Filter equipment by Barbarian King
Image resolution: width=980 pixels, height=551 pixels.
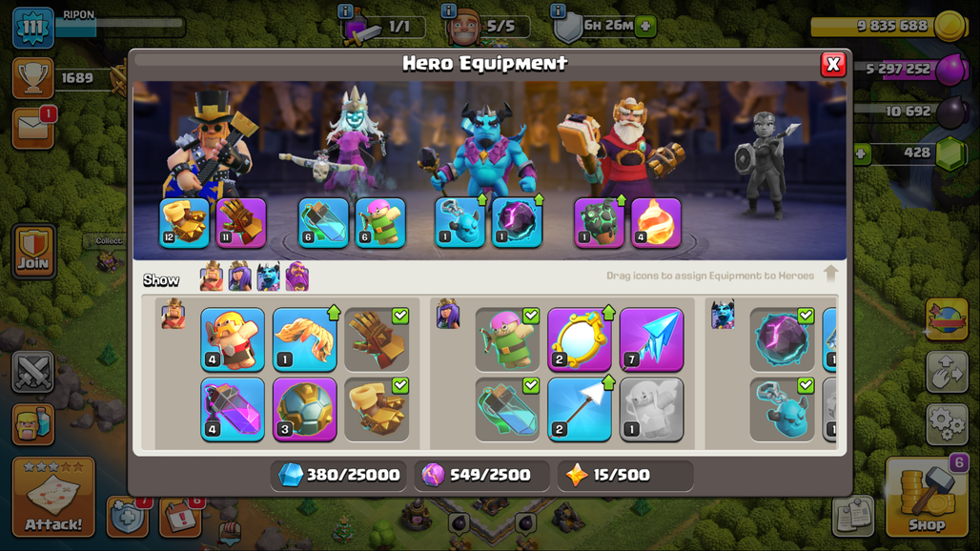[x=212, y=276]
